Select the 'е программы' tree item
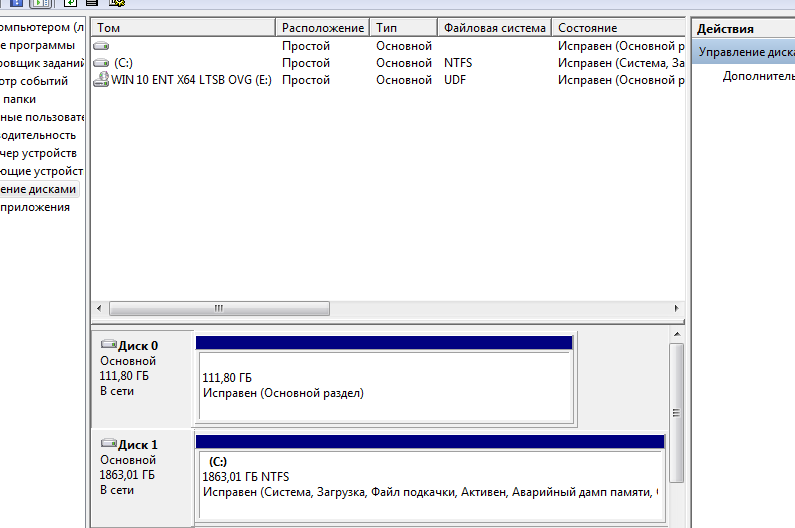The width and height of the screenshot is (795, 528). [37, 45]
